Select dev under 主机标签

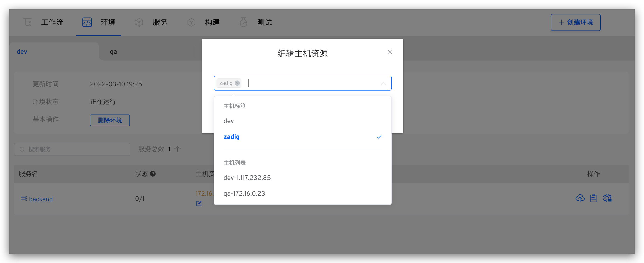pos(228,121)
